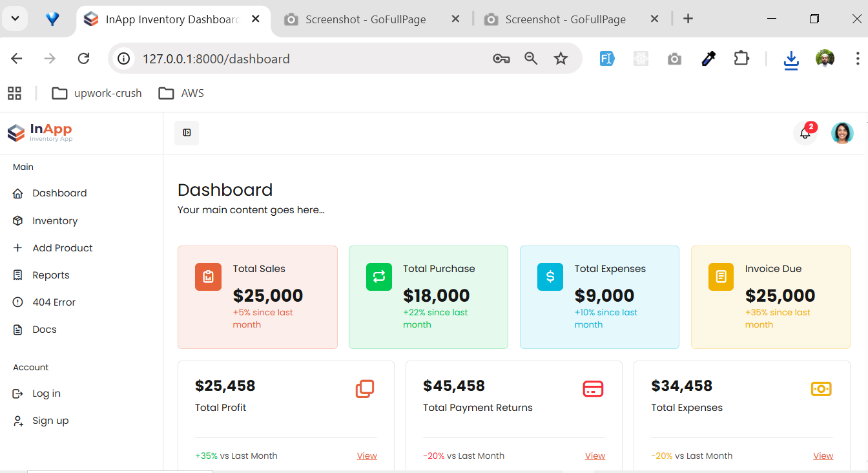The height and width of the screenshot is (473, 868).
Task: Open Inventory in the sidebar
Action: tap(55, 221)
